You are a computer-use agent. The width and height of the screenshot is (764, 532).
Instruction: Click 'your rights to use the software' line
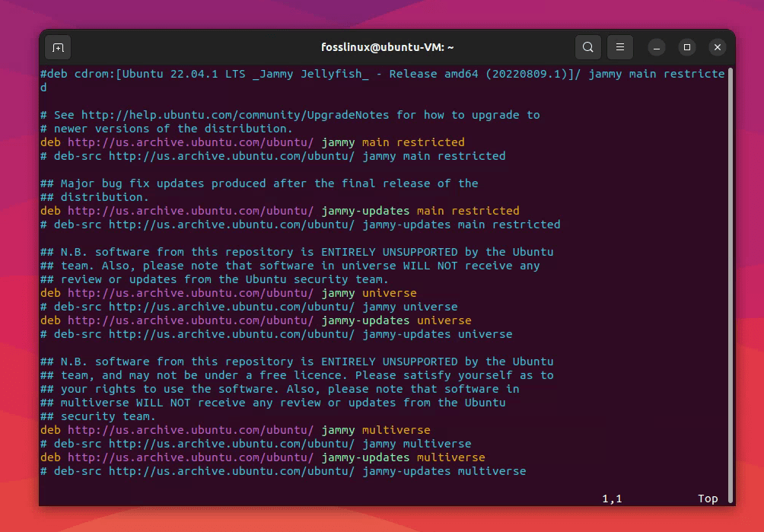click(280, 389)
